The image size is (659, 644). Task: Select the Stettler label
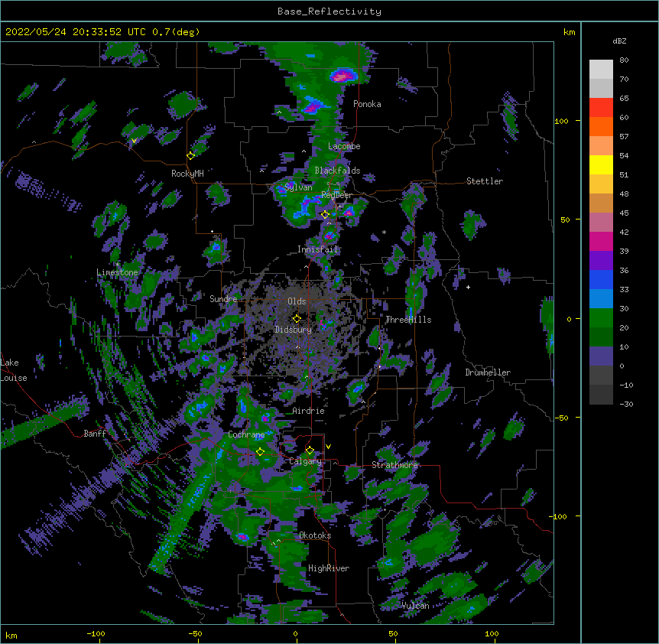[485, 181]
